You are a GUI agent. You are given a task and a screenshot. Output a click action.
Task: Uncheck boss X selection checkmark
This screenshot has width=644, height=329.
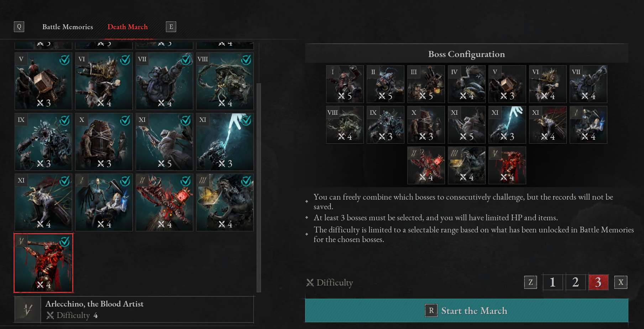(125, 120)
